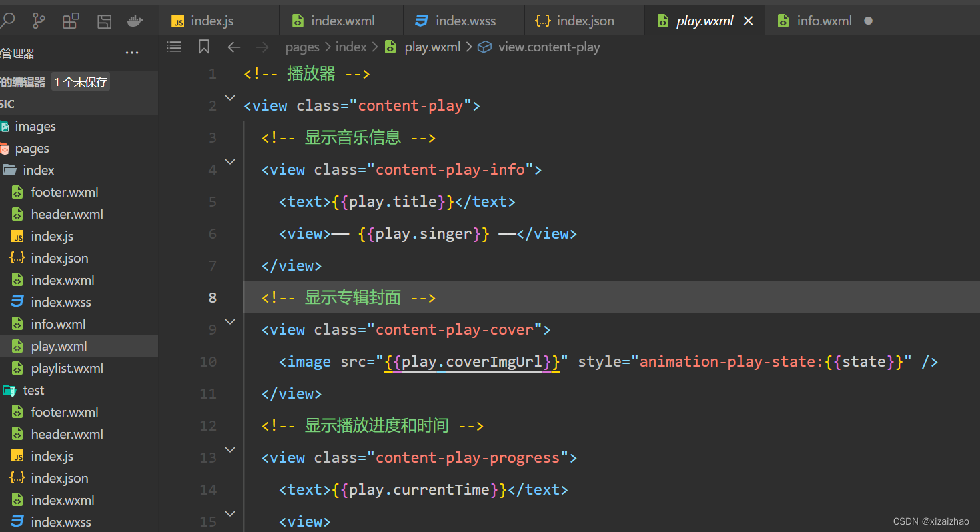Close the play.wxml tab
This screenshot has width=980, height=532.
tap(748, 21)
